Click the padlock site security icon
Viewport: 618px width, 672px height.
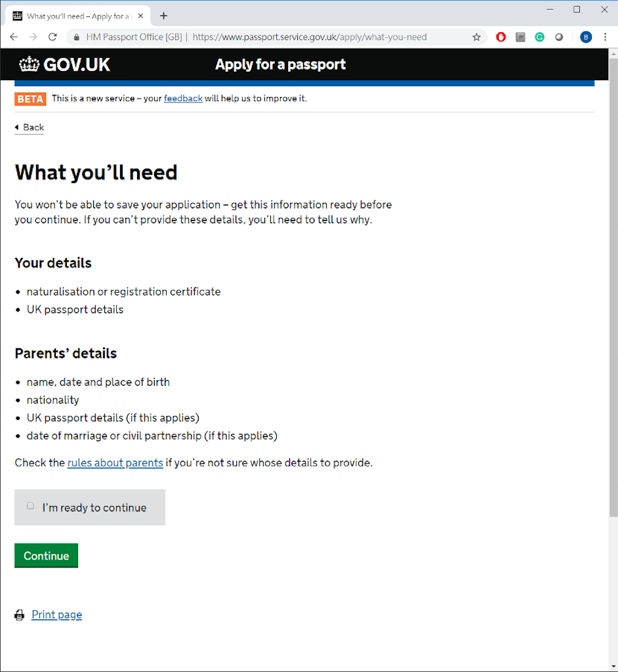[77, 37]
